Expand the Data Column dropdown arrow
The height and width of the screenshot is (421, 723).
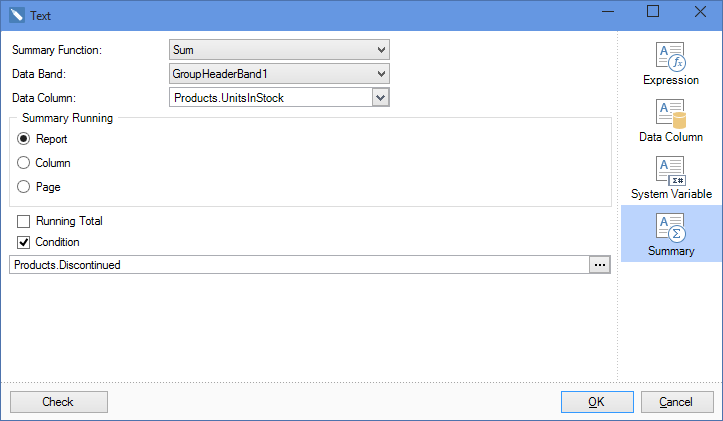pos(380,98)
